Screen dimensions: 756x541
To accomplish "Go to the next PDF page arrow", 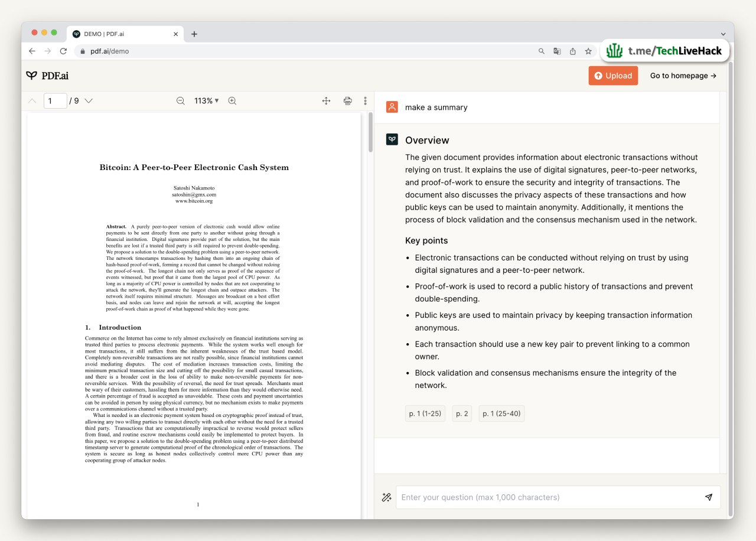I will coord(89,101).
